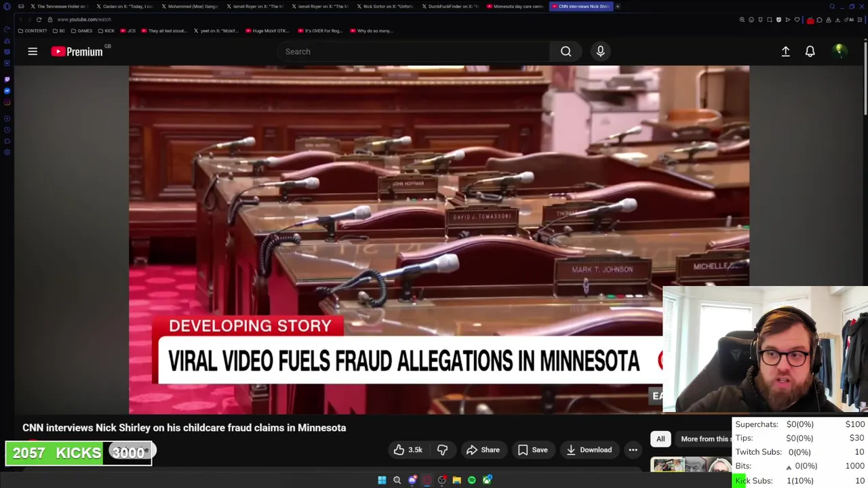Switch to Minnesota day care center tab
868x488 pixels.
(x=515, y=6)
